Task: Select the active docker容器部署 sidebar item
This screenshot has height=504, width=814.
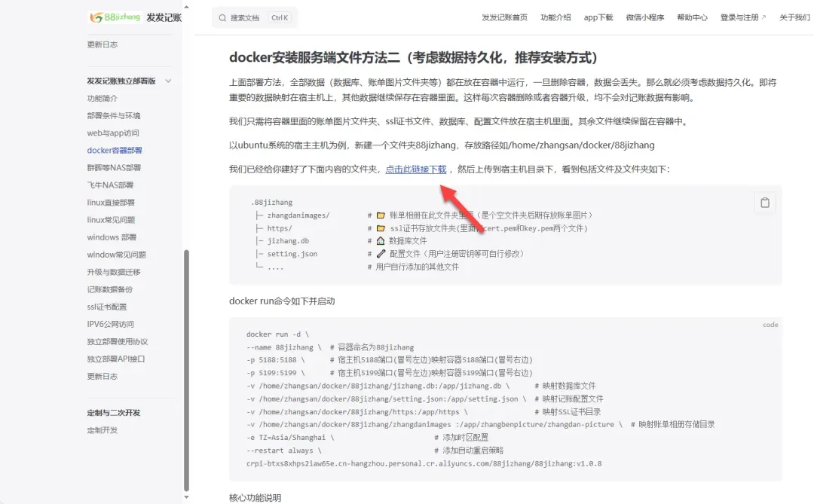Action: click(x=115, y=151)
